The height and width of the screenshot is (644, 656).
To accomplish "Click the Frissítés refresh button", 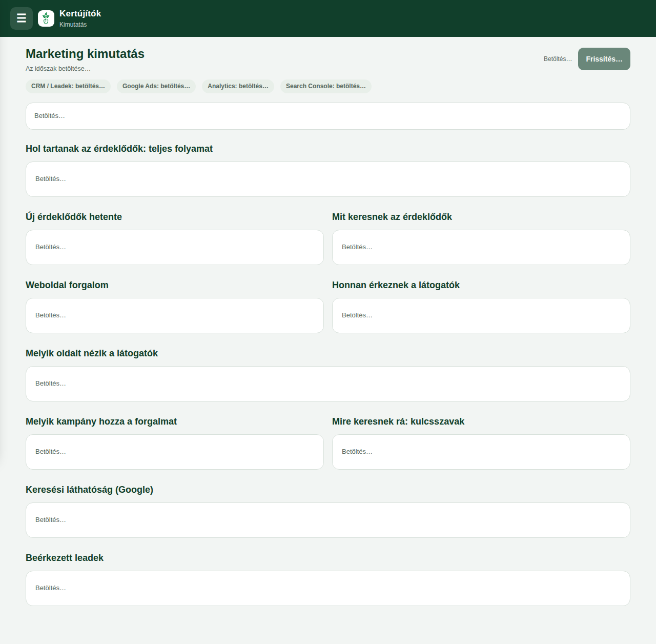I will point(604,59).
